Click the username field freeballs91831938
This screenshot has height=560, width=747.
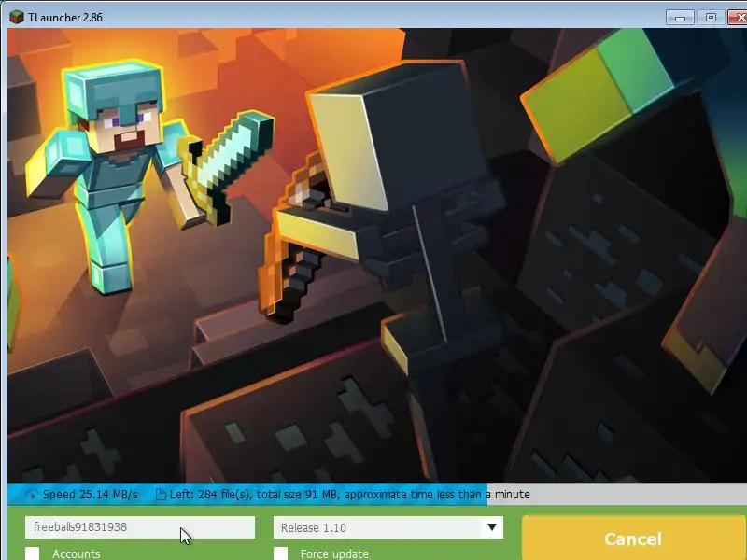tap(140, 527)
